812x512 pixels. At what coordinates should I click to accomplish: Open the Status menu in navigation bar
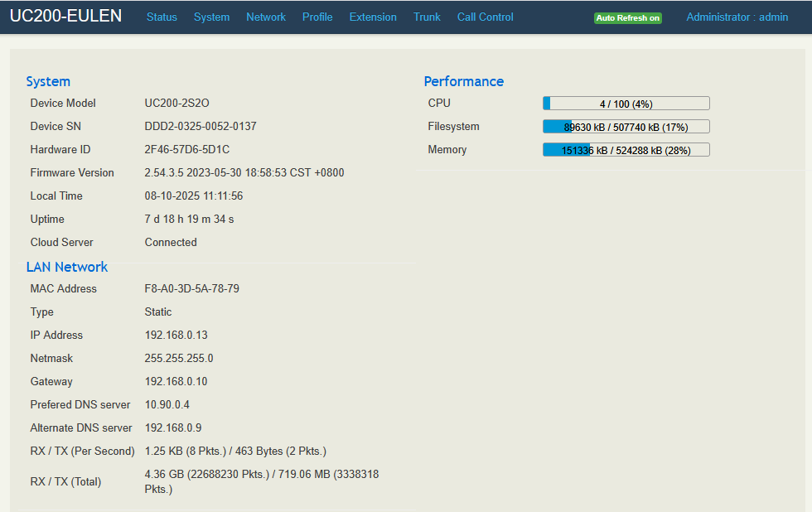tap(162, 17)
